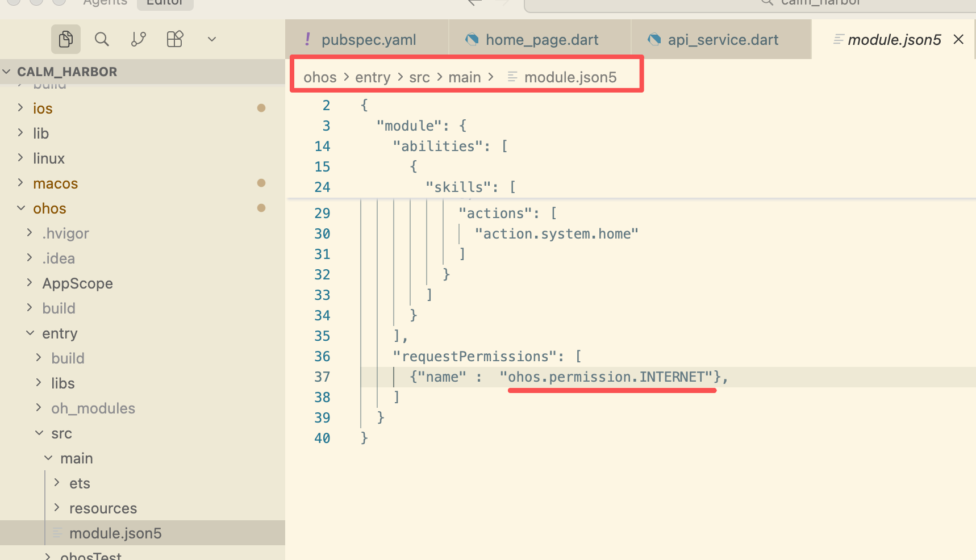Expand the libs folder
976x560 pixels.
coord(143,383)
